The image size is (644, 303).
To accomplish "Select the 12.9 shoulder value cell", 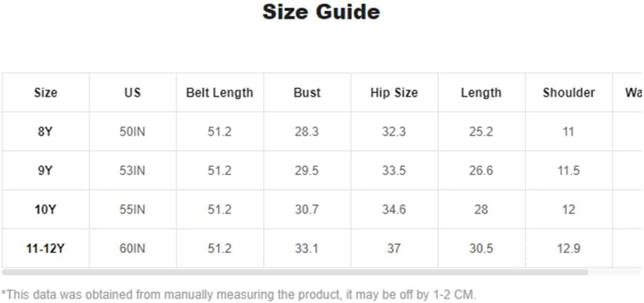I will [569, 249].
